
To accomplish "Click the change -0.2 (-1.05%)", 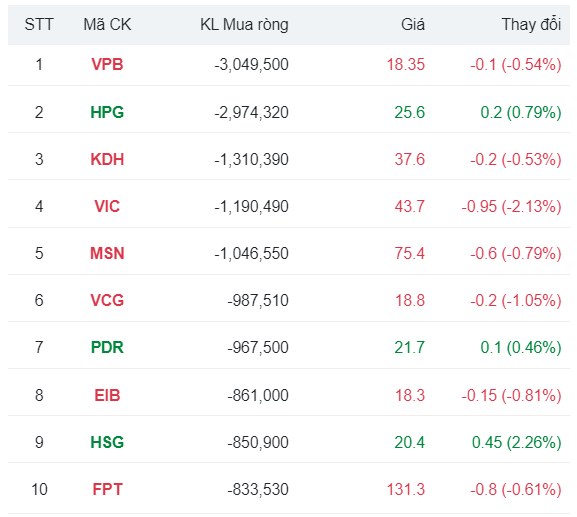I will 516,300.
